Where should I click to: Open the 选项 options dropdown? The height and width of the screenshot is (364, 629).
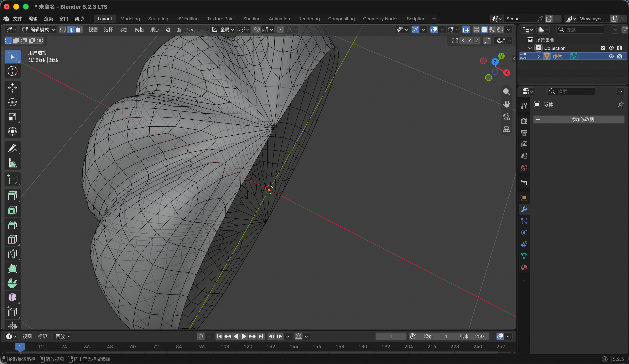point(503,40)
